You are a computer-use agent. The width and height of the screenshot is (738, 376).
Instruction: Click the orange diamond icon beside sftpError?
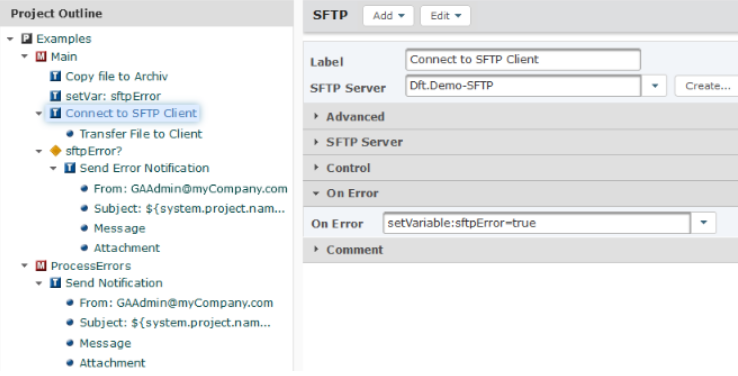pos(56,151)
